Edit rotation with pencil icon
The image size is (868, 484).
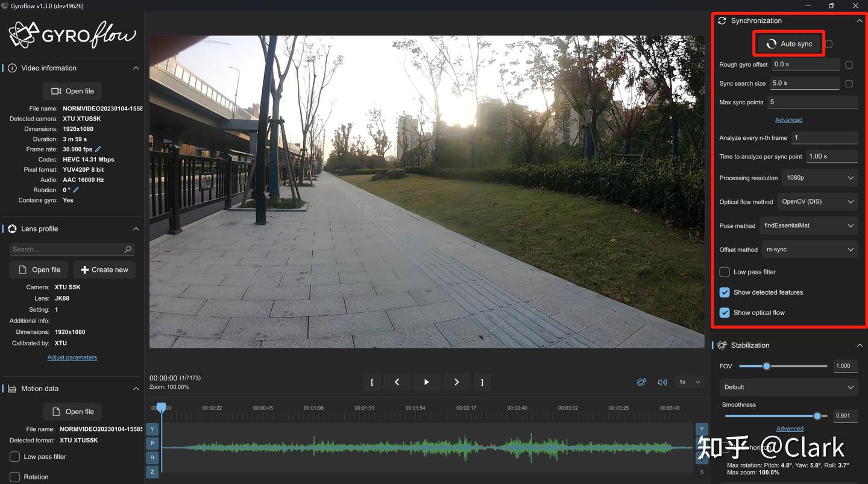[x=76, y=190]
